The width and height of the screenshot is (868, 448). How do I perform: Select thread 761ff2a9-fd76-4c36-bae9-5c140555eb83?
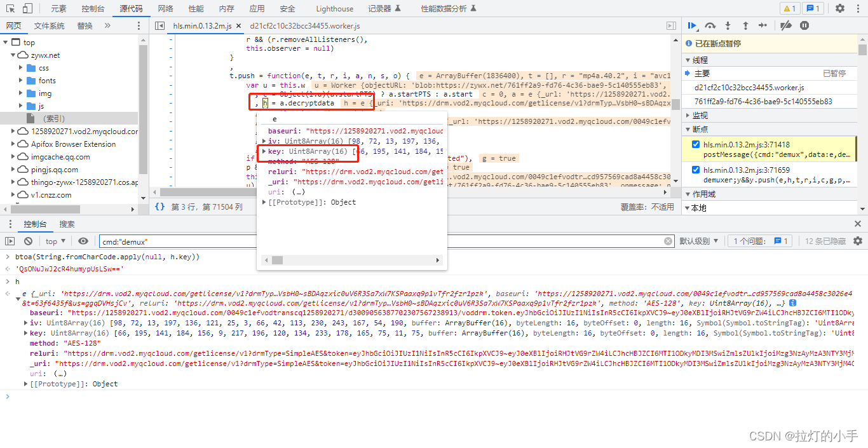pyautogui.click(x=763, y=101)
